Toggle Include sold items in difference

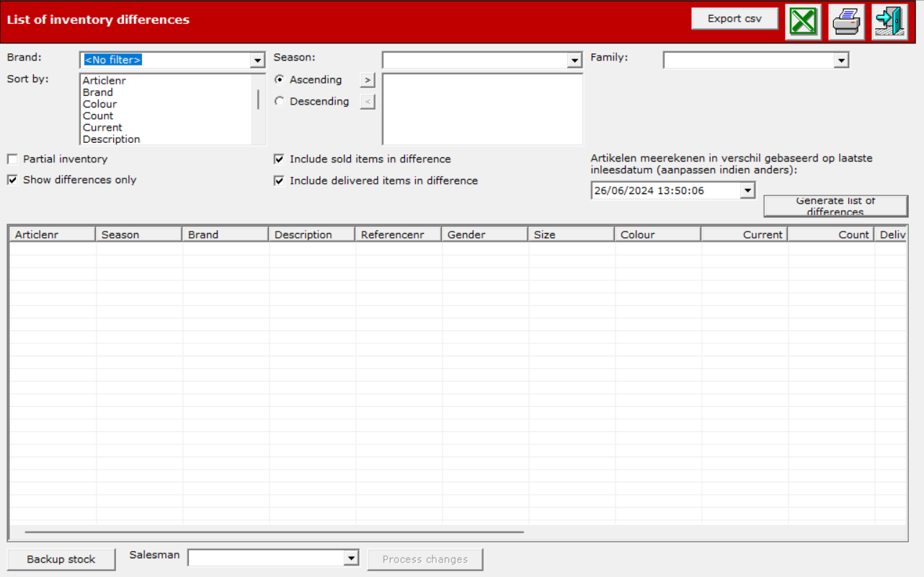[279, 159]
